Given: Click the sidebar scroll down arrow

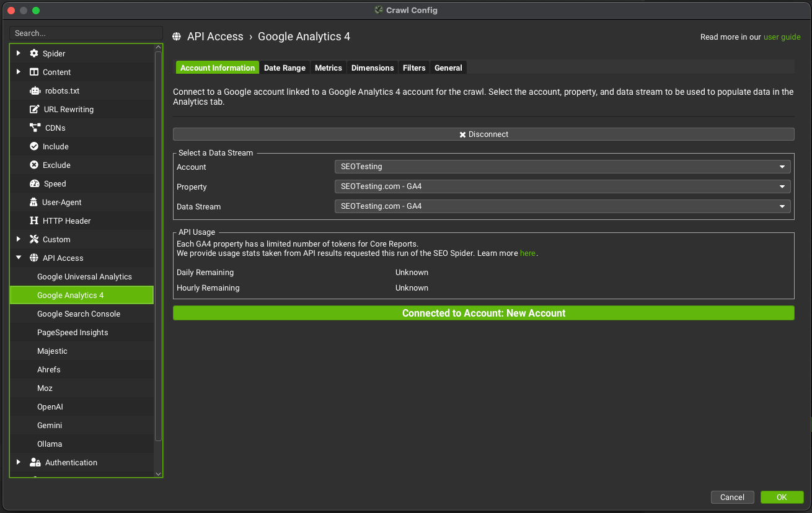Looking at the screenshot, I should 159,473.
